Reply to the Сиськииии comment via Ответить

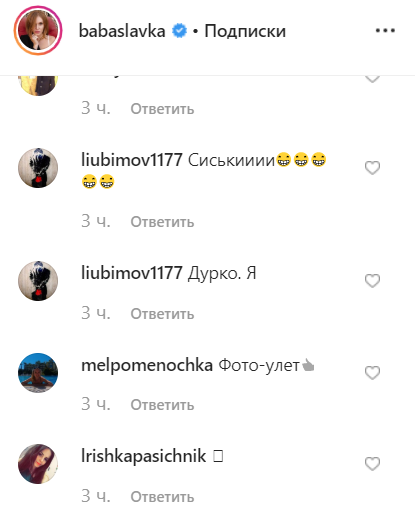pyautogui.click(x=163, y=222)
